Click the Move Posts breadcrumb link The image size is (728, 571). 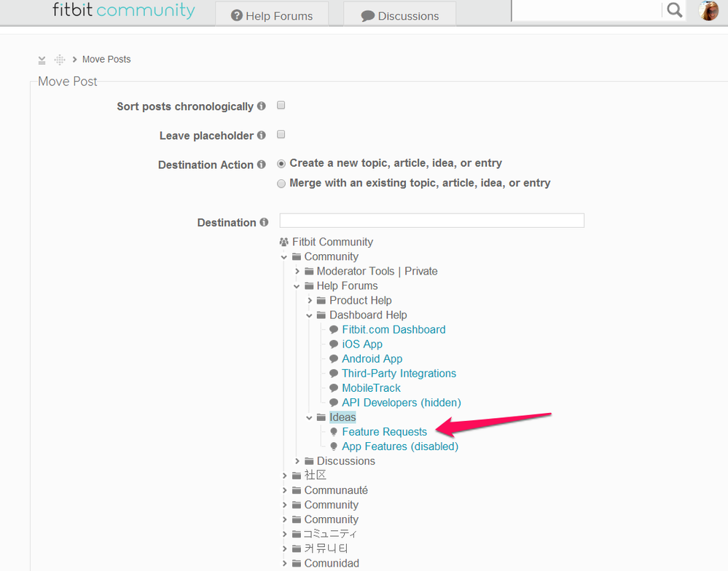tap(106, 60)
